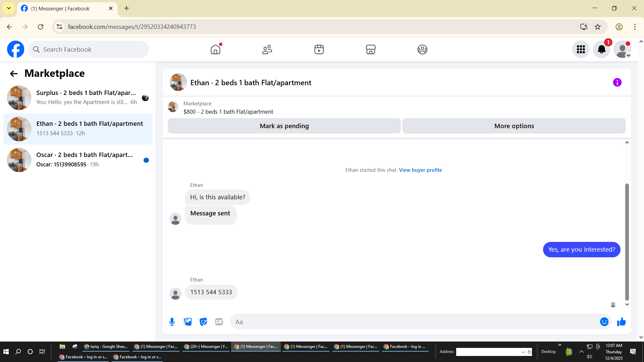Close the Messenger tab
The width and height of the screenshot is (644, 362).
(x=111, y=8)
